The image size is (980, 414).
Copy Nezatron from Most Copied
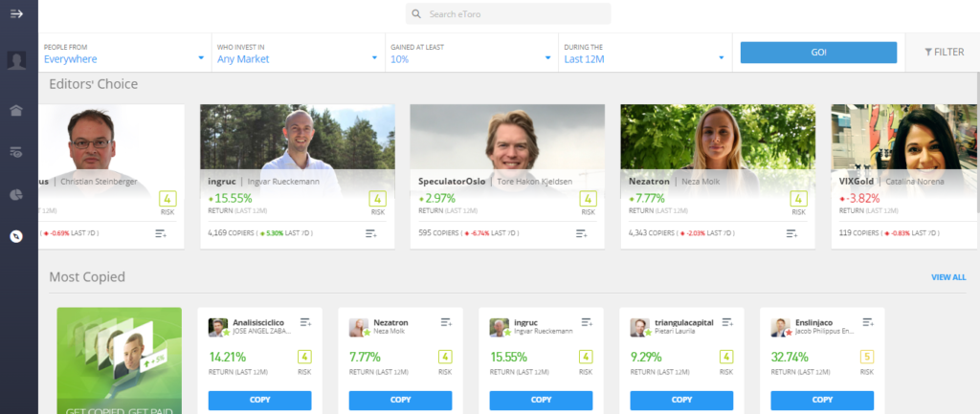[401, 401]
